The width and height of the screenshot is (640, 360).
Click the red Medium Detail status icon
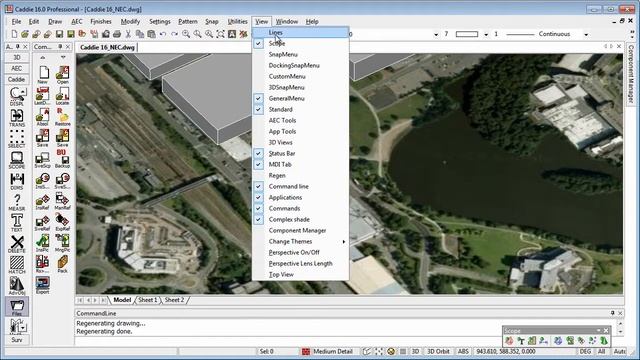[x=306, y=351]
